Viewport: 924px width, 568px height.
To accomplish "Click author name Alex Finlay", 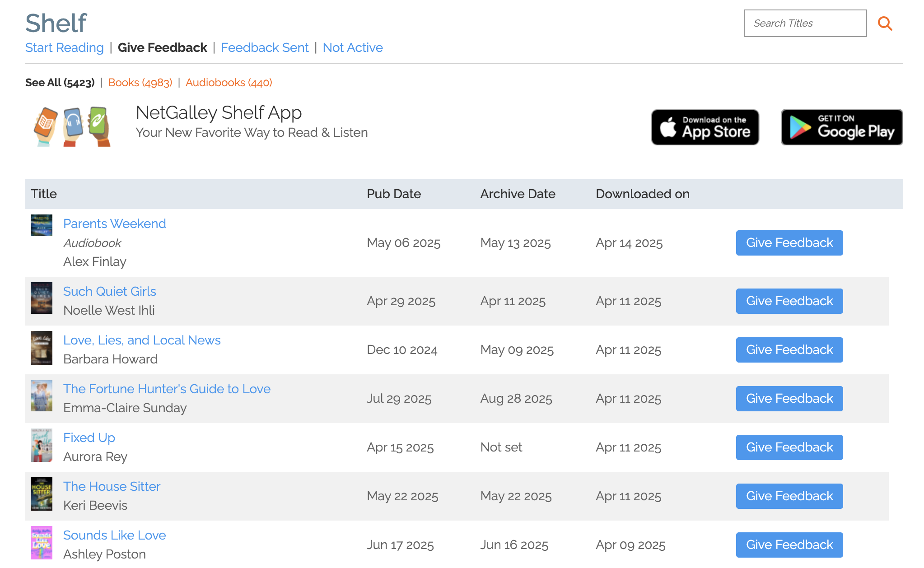I will (95, 261).
